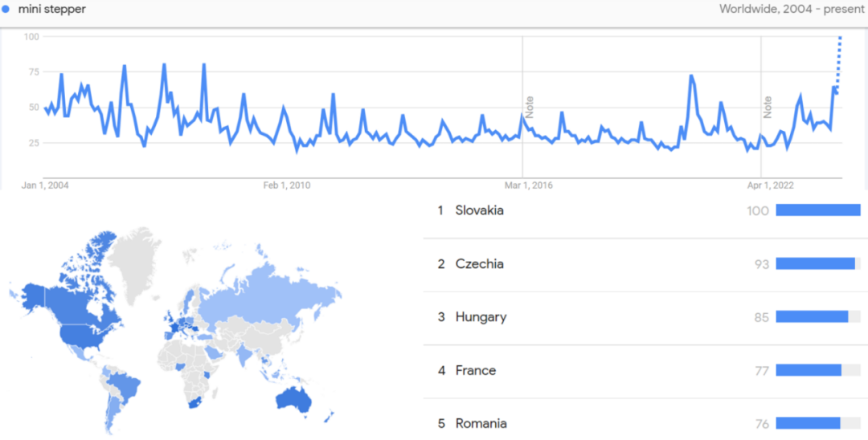Click Greenland on the world map
868x440 pixels.
[133, 262]
